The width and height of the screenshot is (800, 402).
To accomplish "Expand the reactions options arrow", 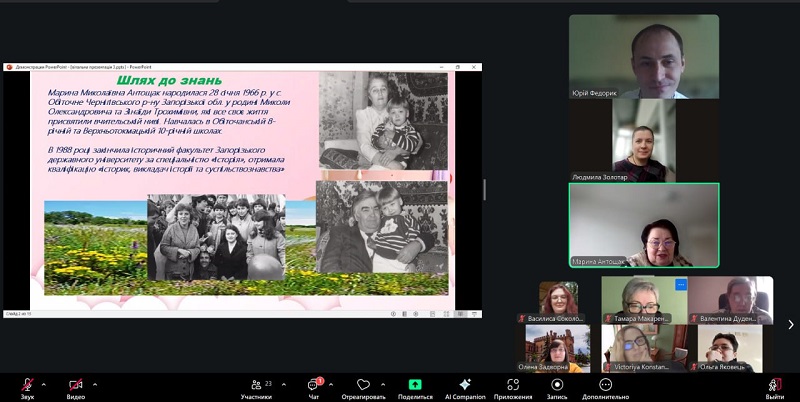I will click(x=384, y=382).
